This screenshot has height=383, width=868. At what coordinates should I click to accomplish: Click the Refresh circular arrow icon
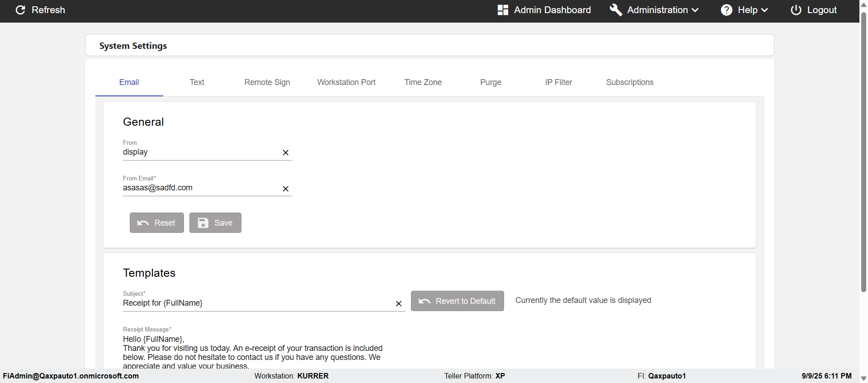[x=20, y=10]
